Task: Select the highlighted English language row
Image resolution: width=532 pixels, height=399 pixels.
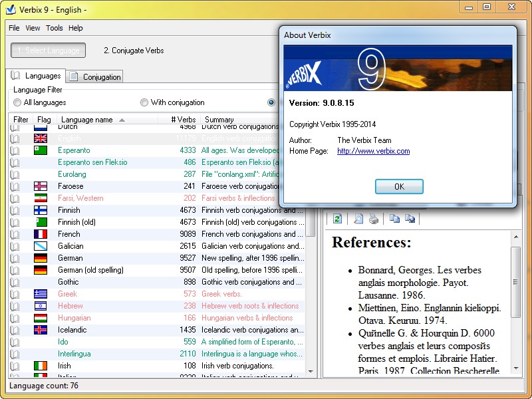Action: click(144, 138)
